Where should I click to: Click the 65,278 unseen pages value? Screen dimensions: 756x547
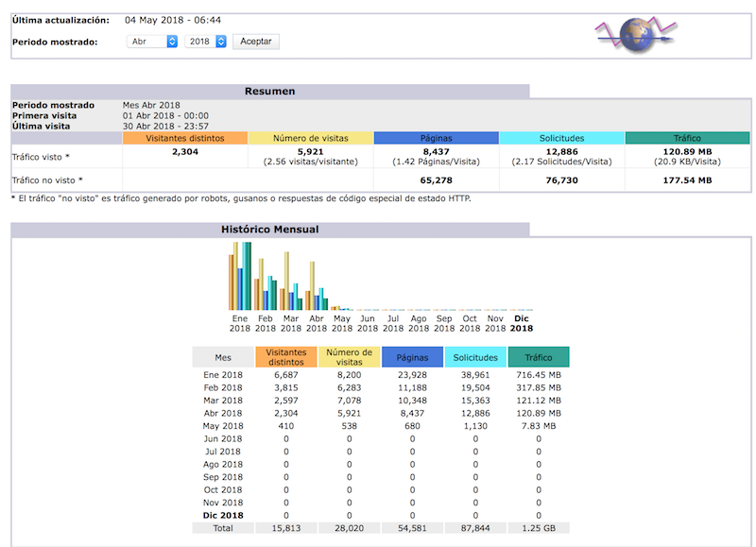pyautogui.click(x=437, y=180)
